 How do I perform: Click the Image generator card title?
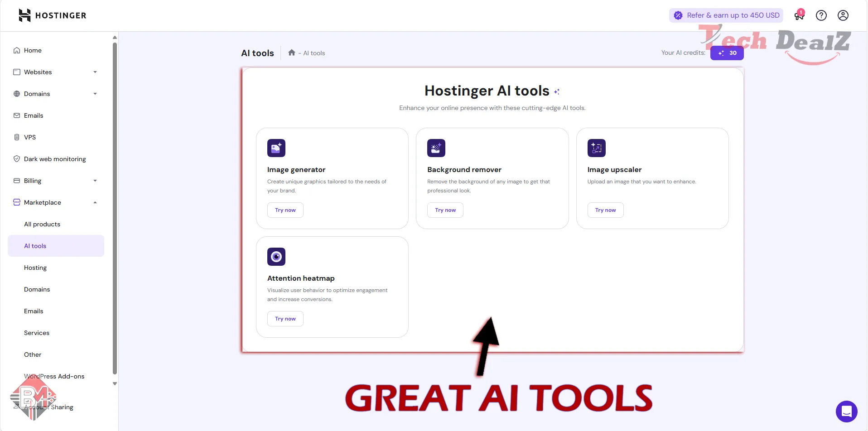(x=296, y=170)
